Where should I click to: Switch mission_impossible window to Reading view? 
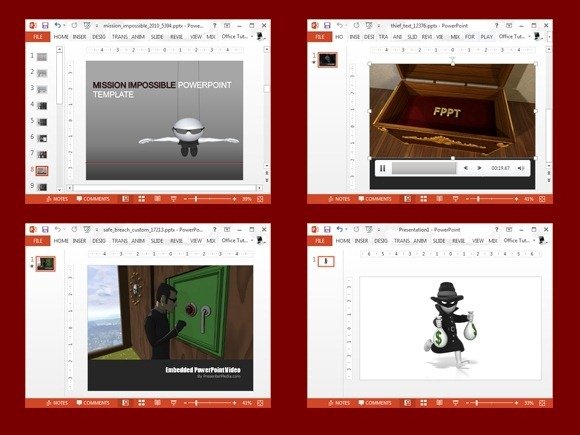158,199
